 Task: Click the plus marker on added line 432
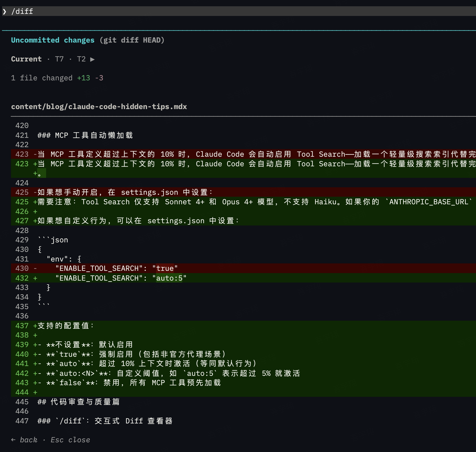click(x=35, y=278)
